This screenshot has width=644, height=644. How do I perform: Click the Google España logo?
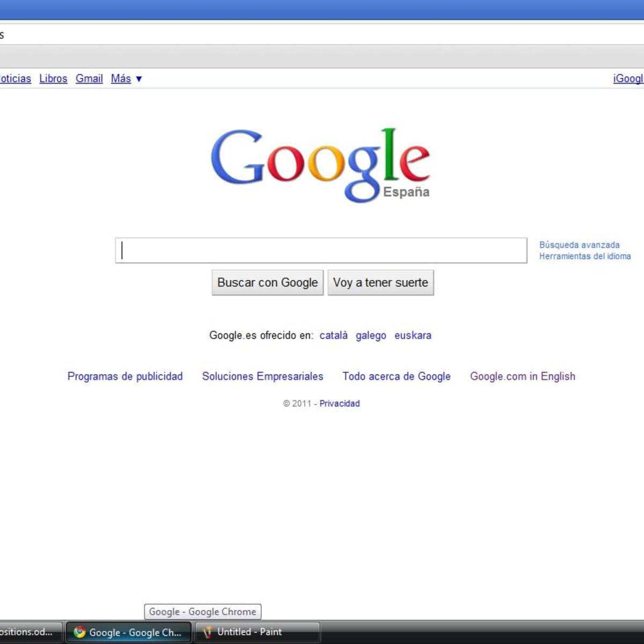coord(320,165)
